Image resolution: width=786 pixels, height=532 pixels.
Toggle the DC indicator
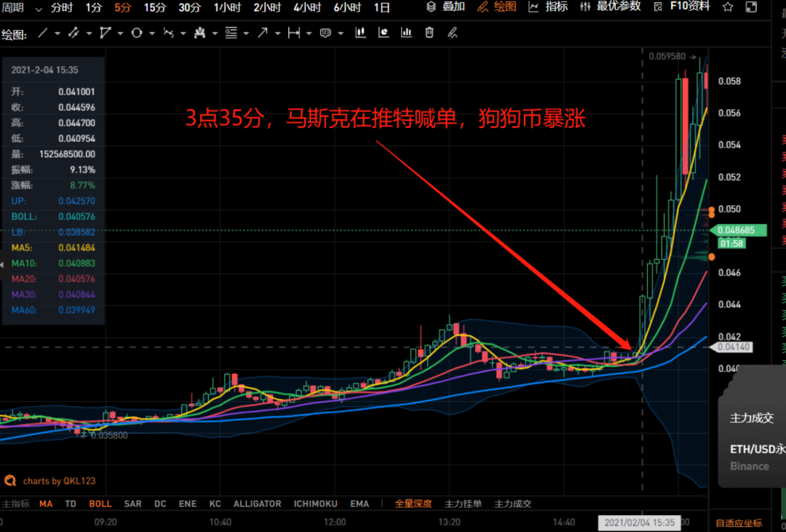coord(160,504)
